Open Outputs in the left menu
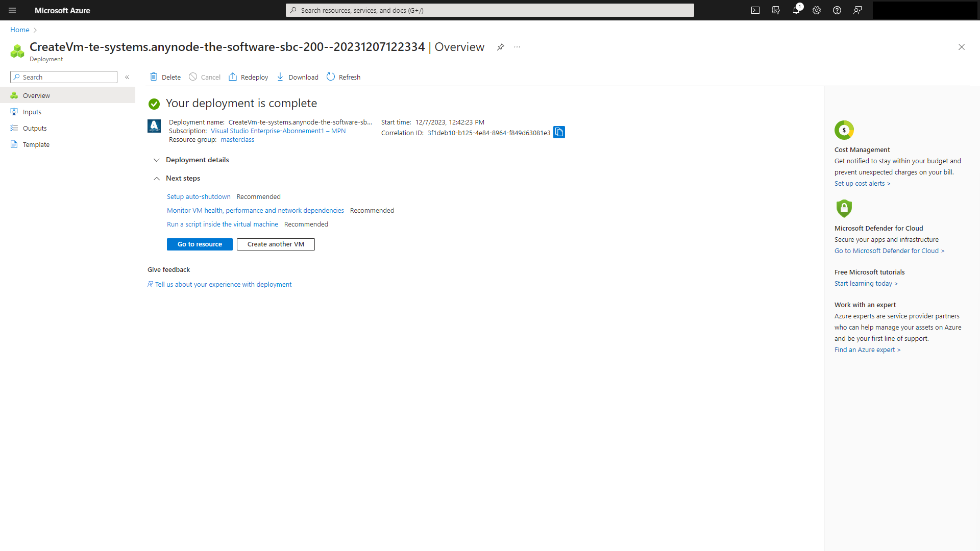Screen dimensions: 980x551 (67, 128)
